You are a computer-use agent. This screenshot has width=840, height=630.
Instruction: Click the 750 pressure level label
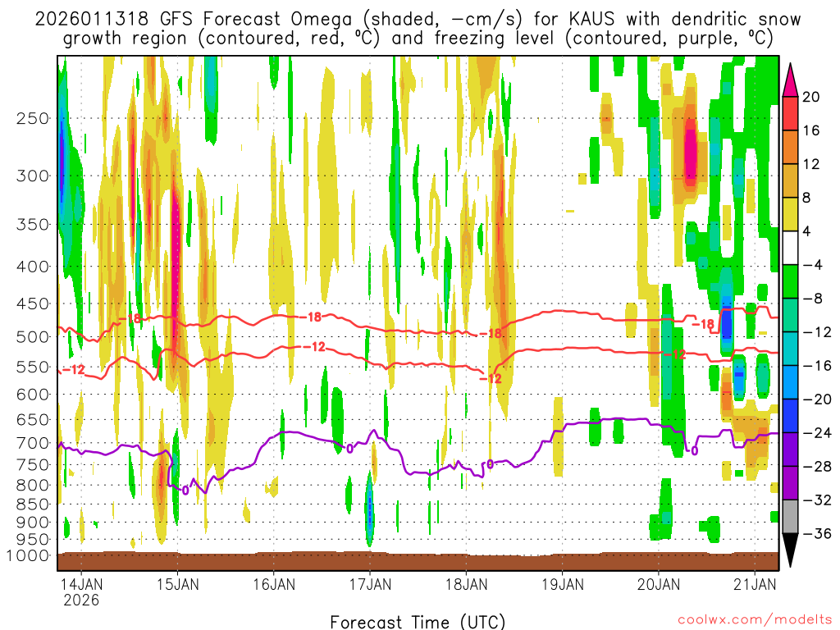point(33,465)
